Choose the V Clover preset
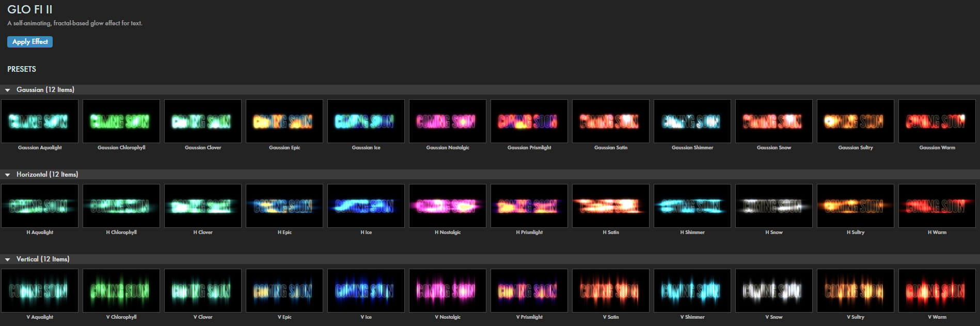Viewport: 980px width, 326px height. (x=203, y=291)
